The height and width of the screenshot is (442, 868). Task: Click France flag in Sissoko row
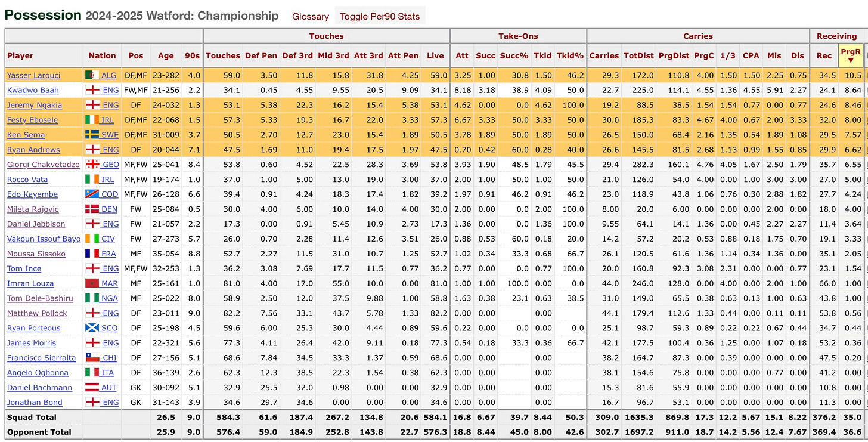coord(93,254)
